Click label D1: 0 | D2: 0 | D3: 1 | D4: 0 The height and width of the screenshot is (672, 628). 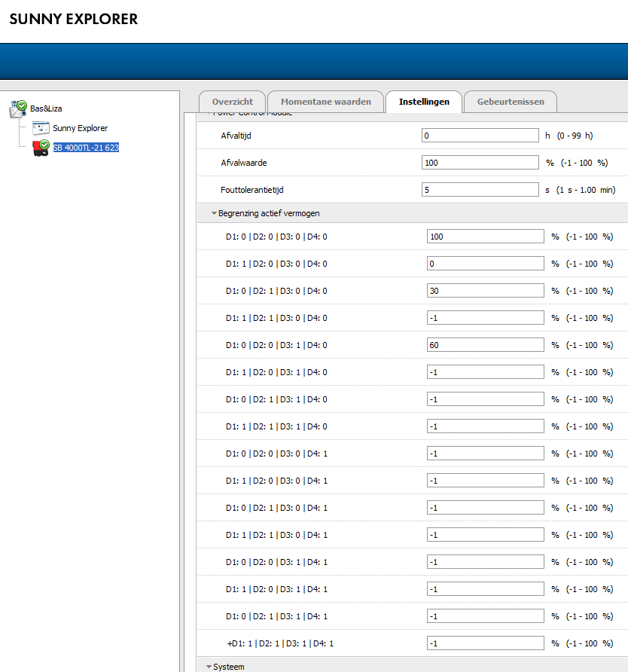coord(276,345)
